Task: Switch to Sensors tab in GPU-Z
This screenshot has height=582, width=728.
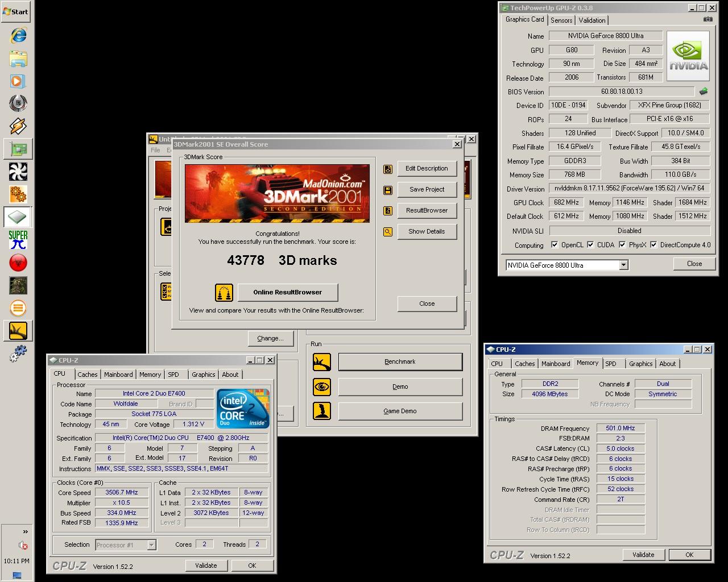Action: (x=561, y=20)
